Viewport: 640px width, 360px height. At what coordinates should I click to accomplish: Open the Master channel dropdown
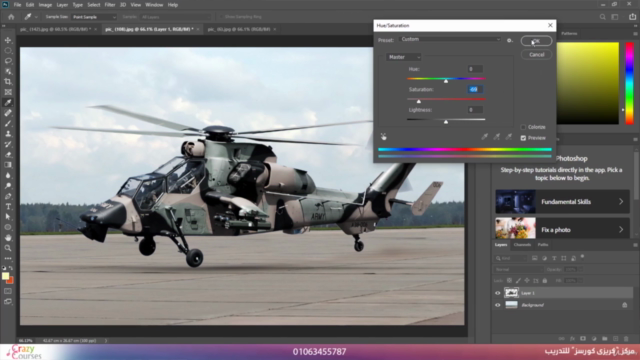tap(403, 57)
